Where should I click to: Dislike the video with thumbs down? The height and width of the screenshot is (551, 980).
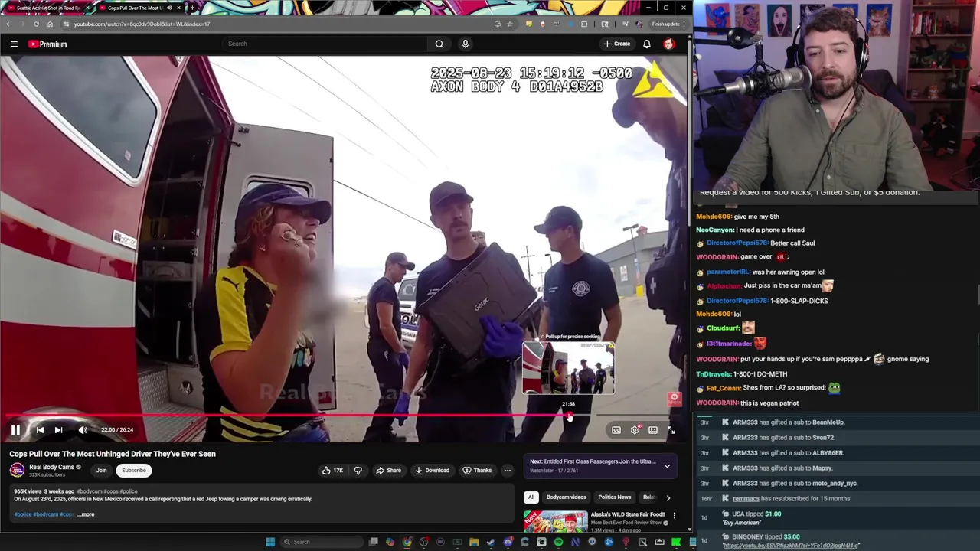[x=358, y=471]
